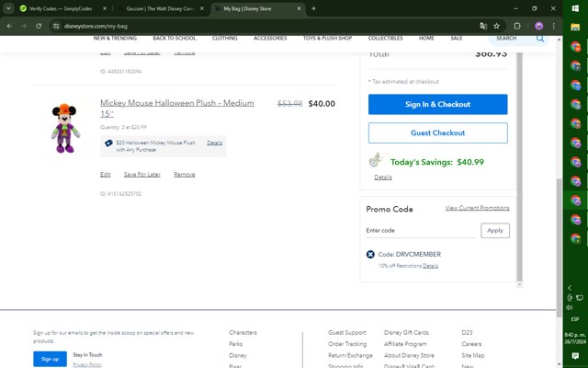
Task: Open a new browser tab
Action: coord(313,8)
